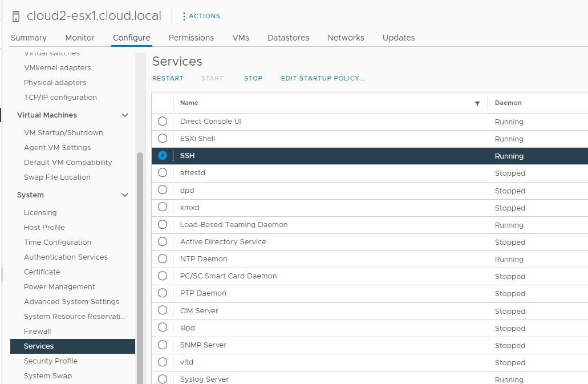Click the Name column filter icon

477,103
